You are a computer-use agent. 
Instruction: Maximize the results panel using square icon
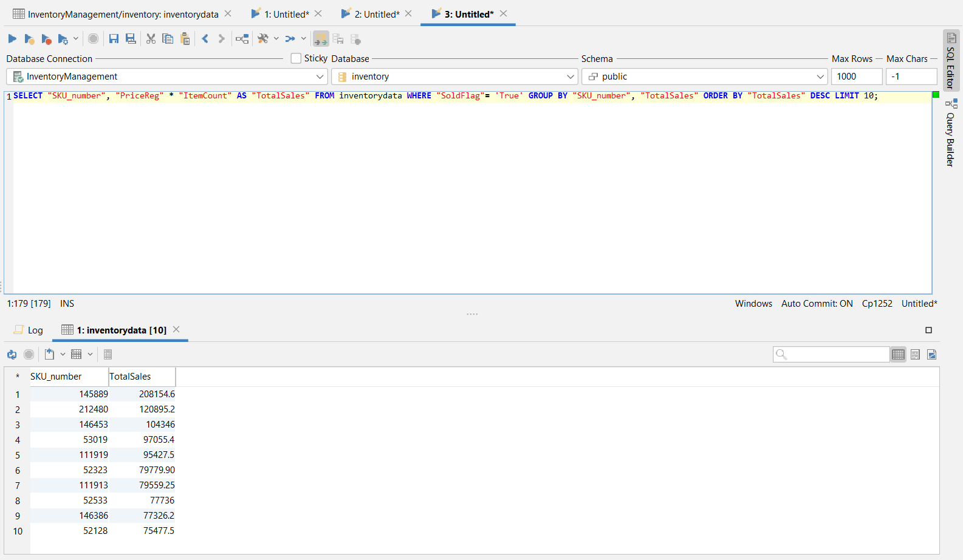(928, 330)
